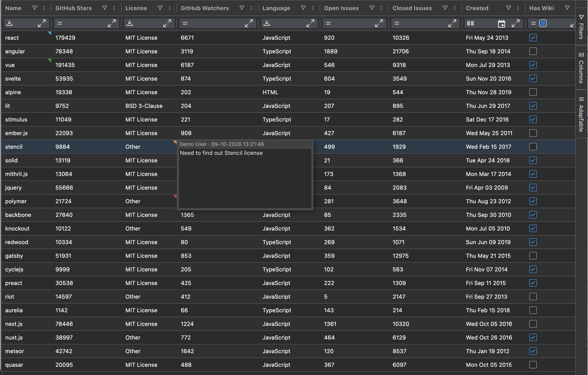Check Has Wiki for angular
Image resolution: width=588 pixels, height=375 pixels.
pos(533,51)
